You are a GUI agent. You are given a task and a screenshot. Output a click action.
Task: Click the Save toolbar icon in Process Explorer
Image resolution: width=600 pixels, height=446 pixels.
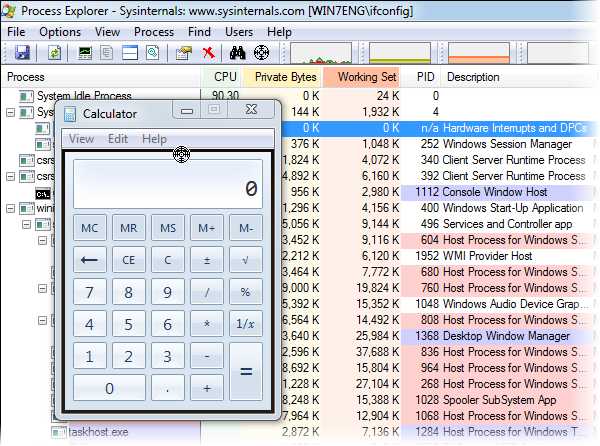[22, 52]
